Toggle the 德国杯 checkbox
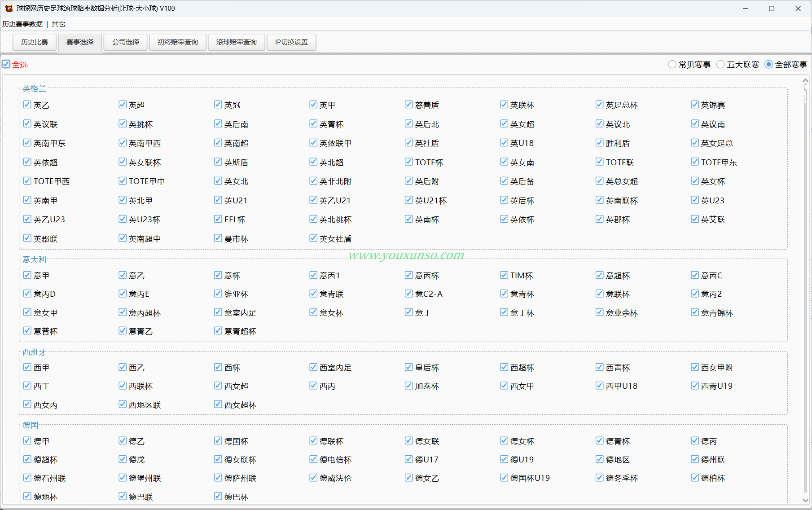812x510 pixels. point(218,441)
